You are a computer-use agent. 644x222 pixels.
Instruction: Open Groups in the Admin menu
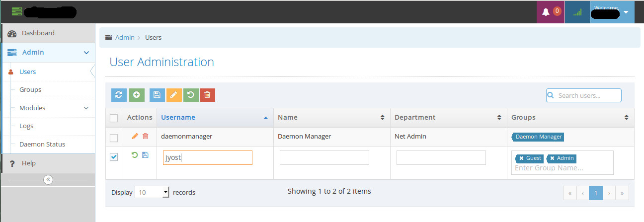tap(30, 90)
